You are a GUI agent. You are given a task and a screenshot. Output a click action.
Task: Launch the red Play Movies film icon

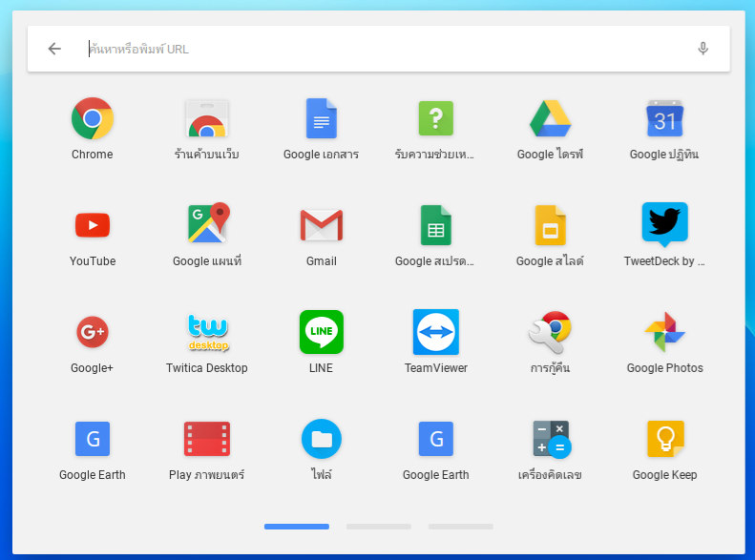click(207, 439)
